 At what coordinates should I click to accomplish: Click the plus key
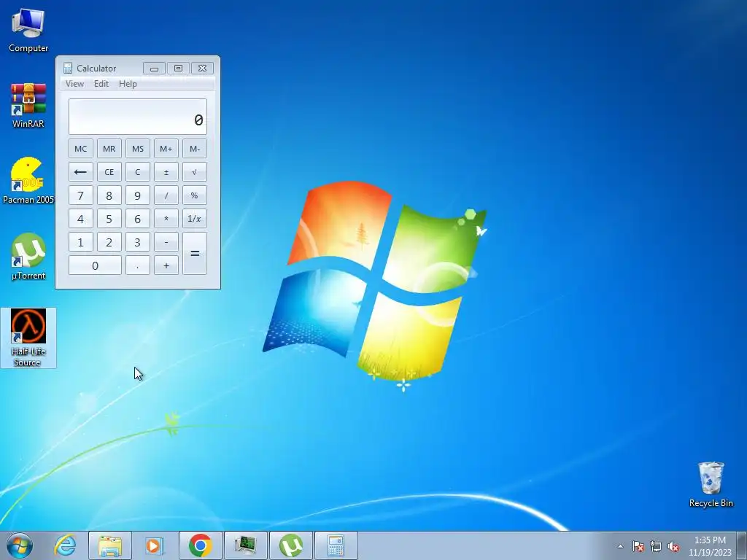click(x=166, y=265)
